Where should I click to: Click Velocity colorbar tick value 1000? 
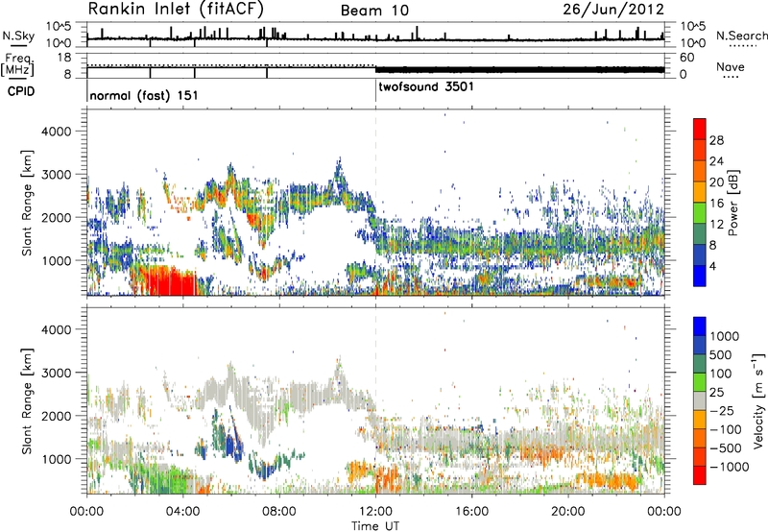point(725,336)
